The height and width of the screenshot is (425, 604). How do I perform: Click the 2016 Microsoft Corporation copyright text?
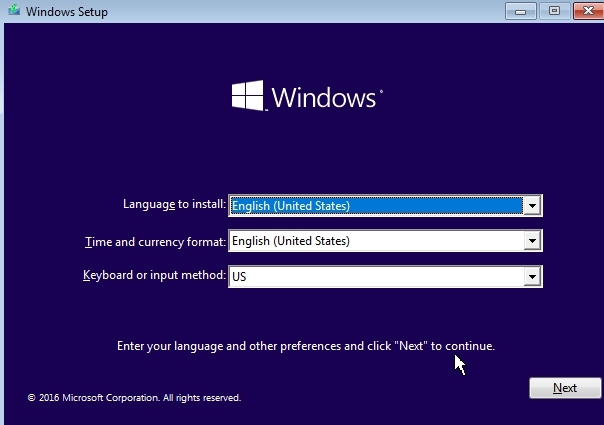coord(134,398)
